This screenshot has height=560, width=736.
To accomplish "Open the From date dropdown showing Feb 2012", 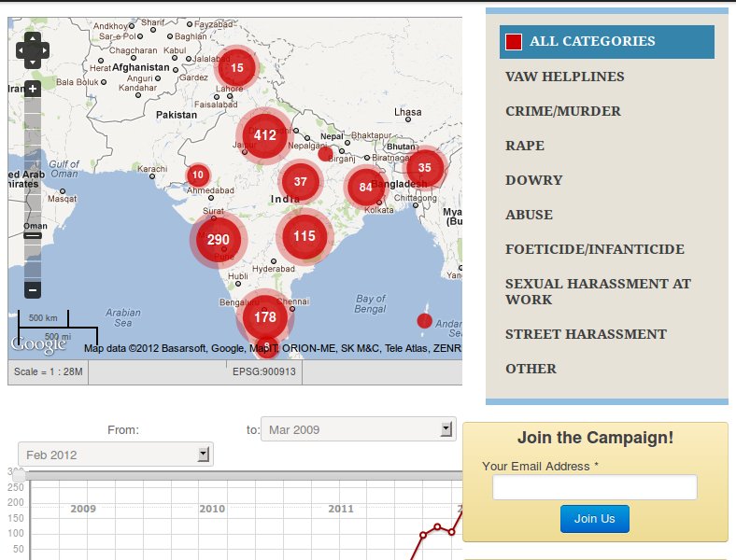I will point(116,454).
